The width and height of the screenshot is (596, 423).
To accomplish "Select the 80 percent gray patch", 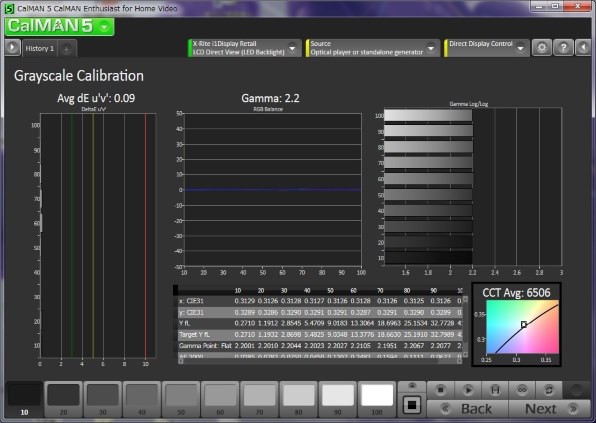I will click(298, 399).
